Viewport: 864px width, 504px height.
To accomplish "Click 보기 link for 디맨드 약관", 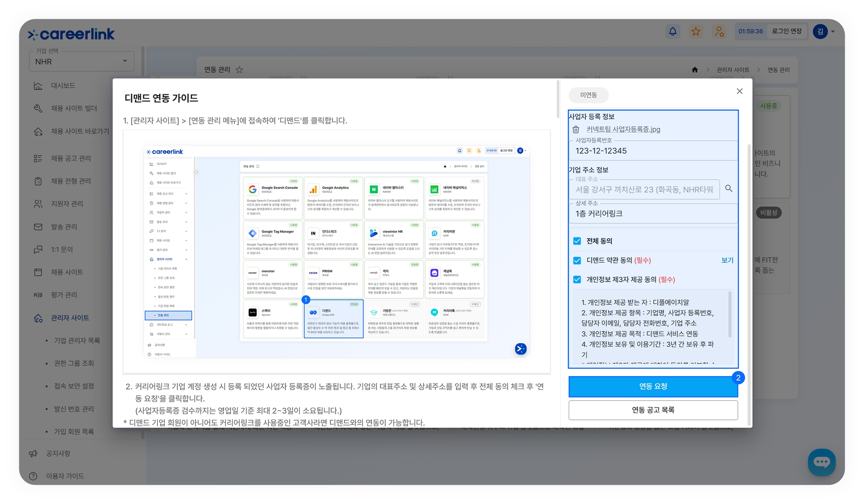I will (x=727, y=260).
